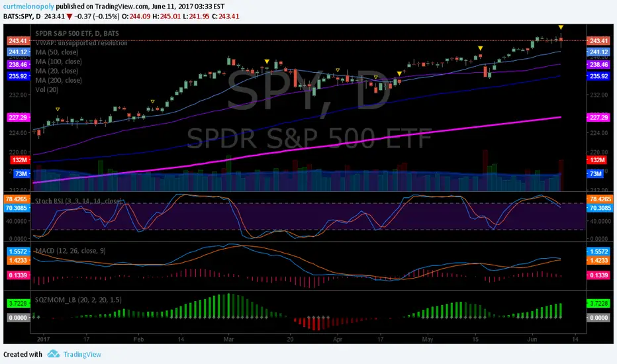Screen dimensions: 617x364
Task: Click the Feb label on the time axis
Action: pyautogui.click(x=138, y=340)
